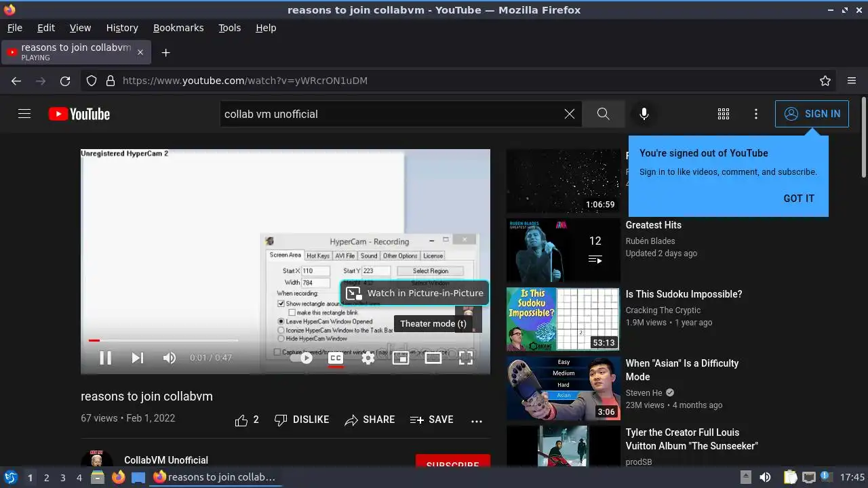This screenshot has height=488, width=868.
Task: Open the Greatest Hits playlist thumbnail
Action: pyautogui.click(x=564, y=251)
